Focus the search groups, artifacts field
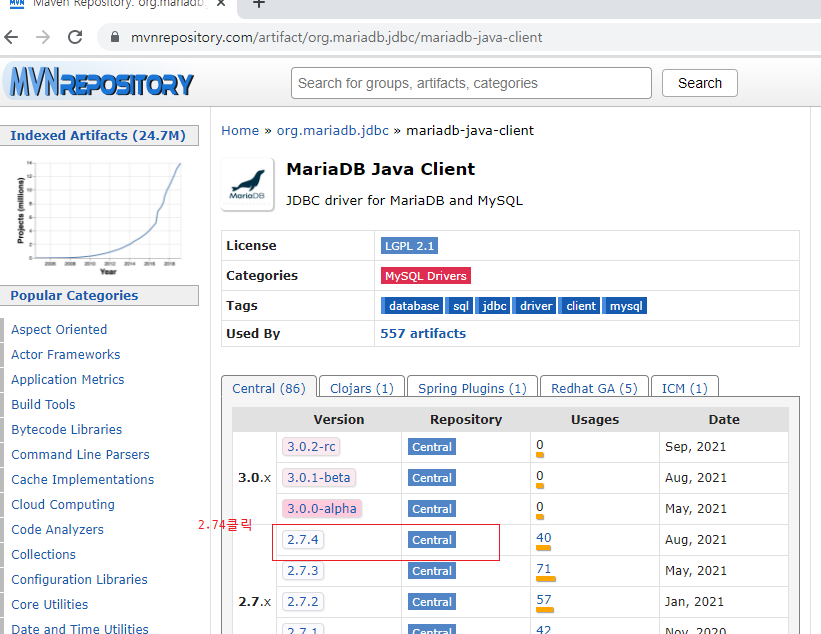This screenshot has width=821, height=634. coord(471,83)
